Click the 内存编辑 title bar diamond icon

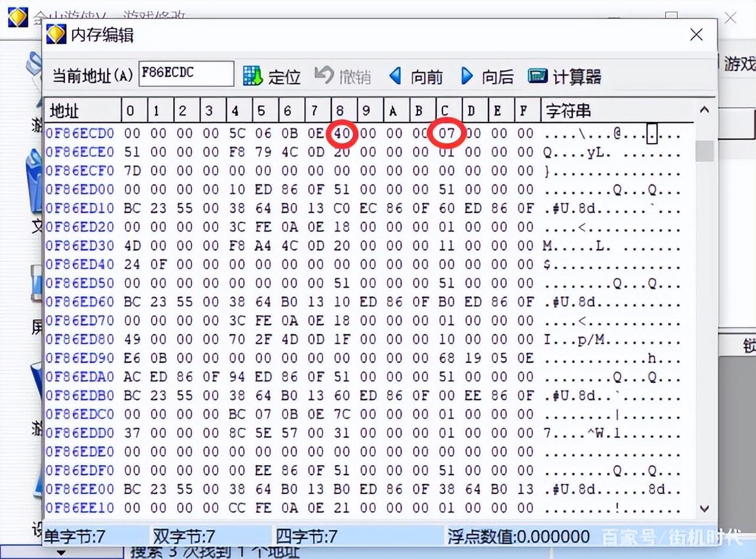point(57,34)
